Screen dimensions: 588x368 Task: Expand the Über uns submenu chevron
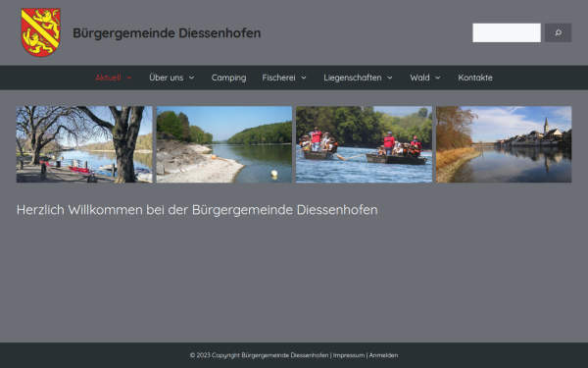191,78
